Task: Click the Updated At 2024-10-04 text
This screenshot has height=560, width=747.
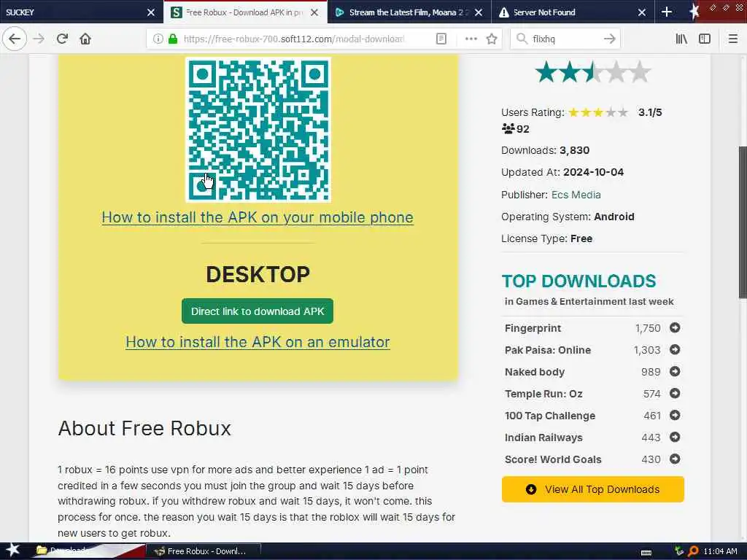Action: pos(562,172)
